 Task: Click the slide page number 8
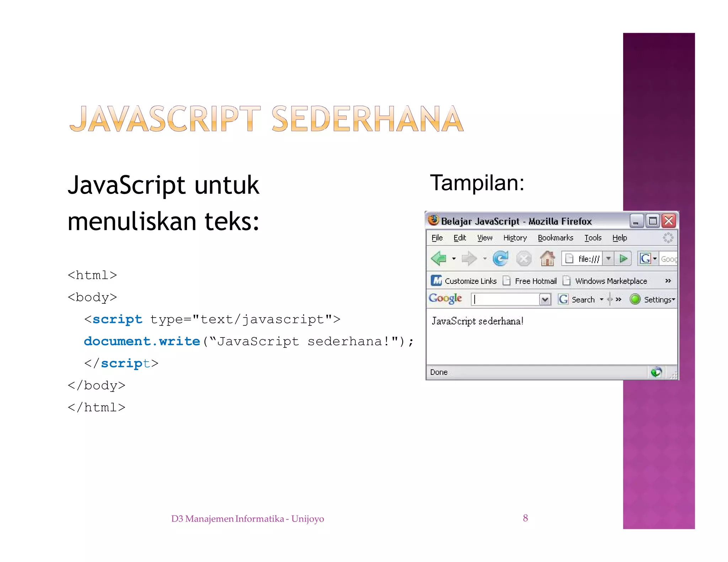point(525,518)
